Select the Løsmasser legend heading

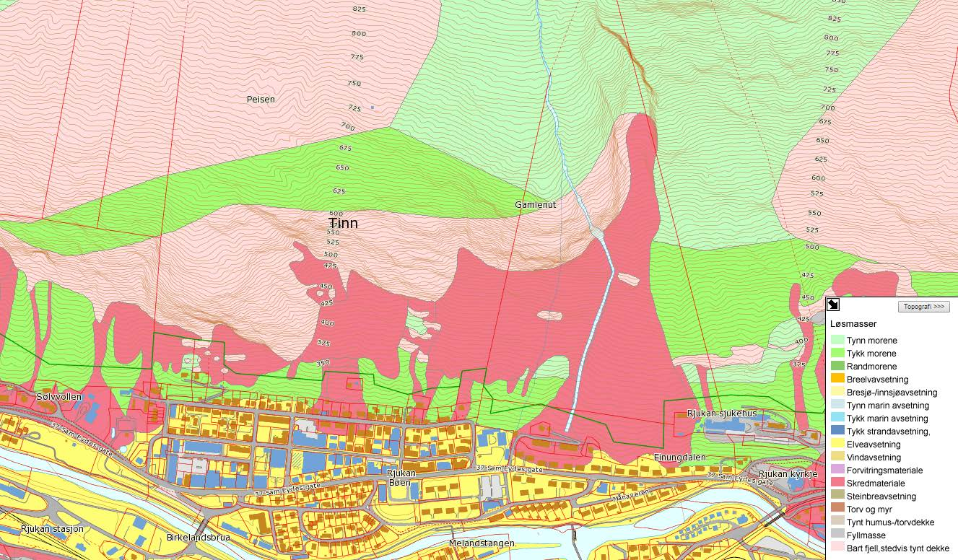pyautogui.click(x=853, y=325)
